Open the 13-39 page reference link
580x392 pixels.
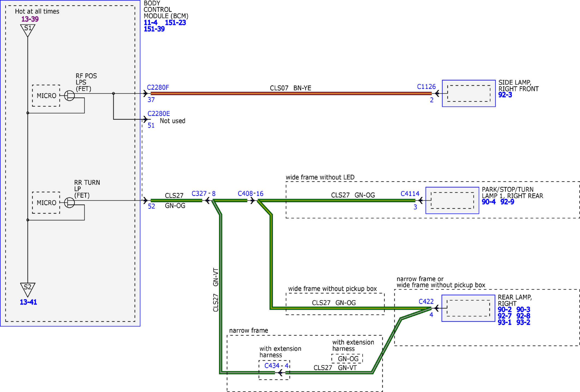tap(30, 19)
